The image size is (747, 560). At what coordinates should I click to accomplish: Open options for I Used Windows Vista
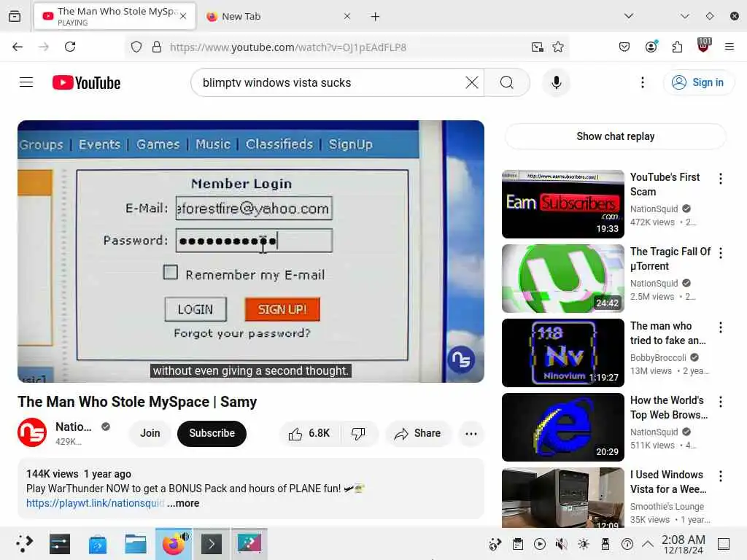[720, 475]
